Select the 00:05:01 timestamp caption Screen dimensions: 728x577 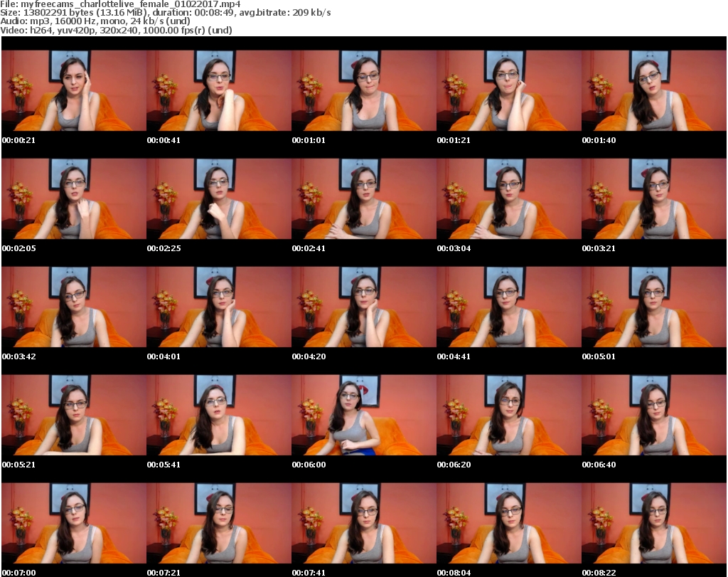[x=599, y=356]
